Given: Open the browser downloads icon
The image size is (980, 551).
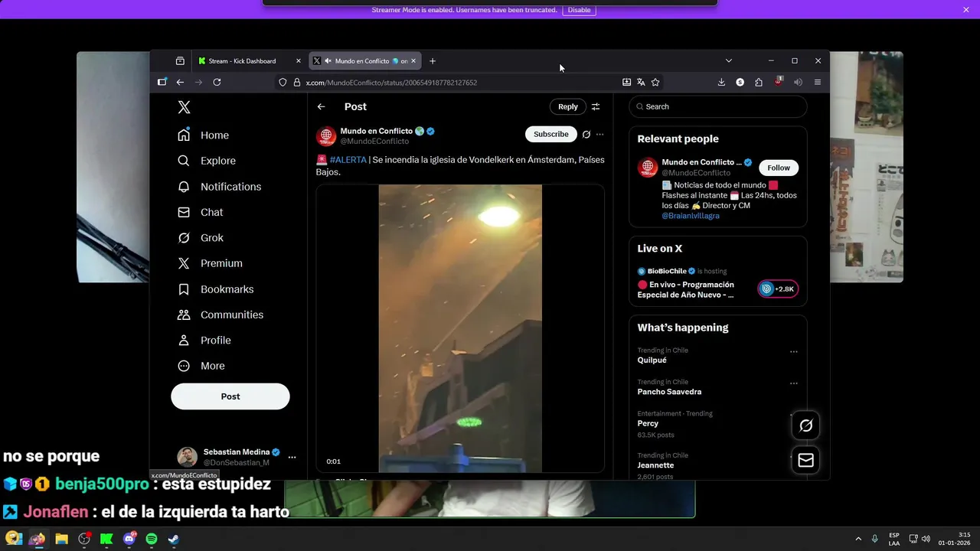Looking at the screenshot, I should [721, 82].
